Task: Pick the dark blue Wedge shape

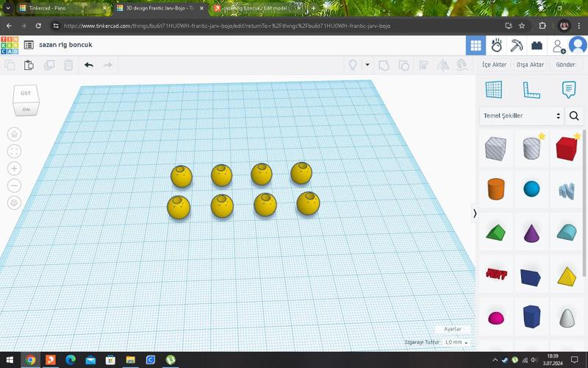Action: click(531, 277)
